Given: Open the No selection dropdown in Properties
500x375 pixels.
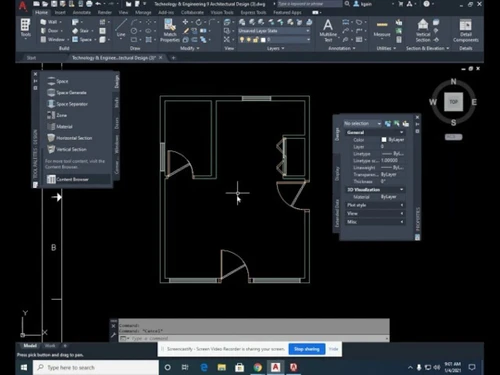Looking at the screenshot, I should pyautogui.click(x=362, y=124).
